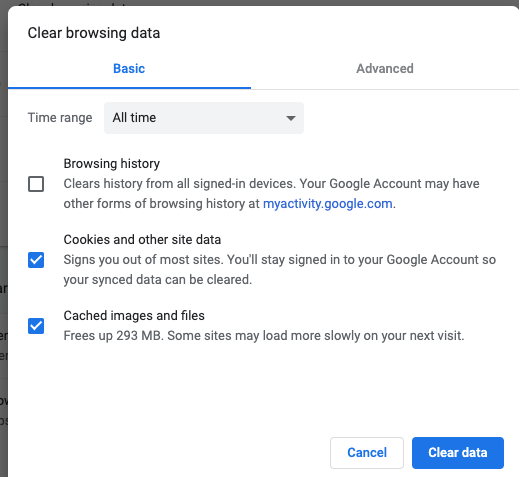Click the Signs you out of most sites description

[280, 269]
